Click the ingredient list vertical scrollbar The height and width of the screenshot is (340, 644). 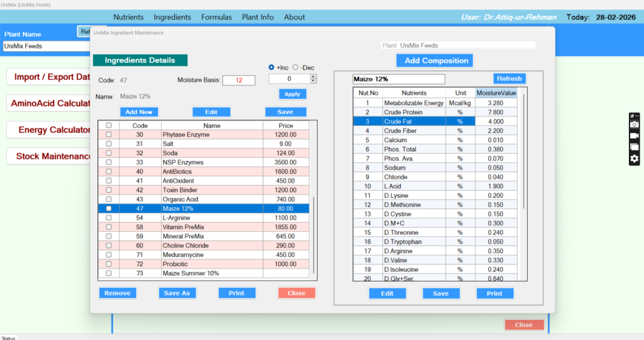point(314,233)
